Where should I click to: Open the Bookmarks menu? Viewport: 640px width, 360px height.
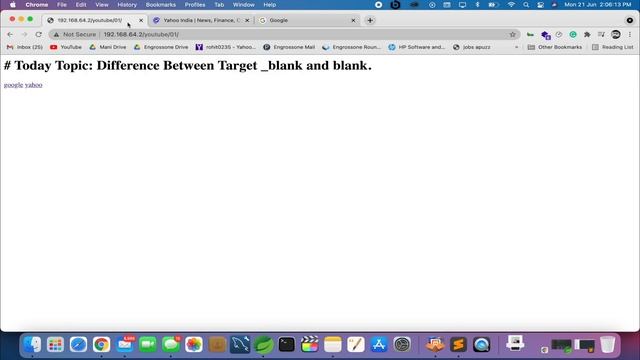click(x=160, y=5)
